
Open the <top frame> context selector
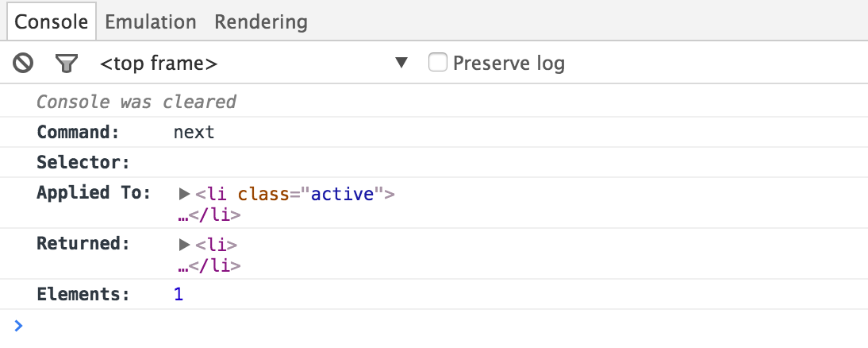(x=254, y=64)
